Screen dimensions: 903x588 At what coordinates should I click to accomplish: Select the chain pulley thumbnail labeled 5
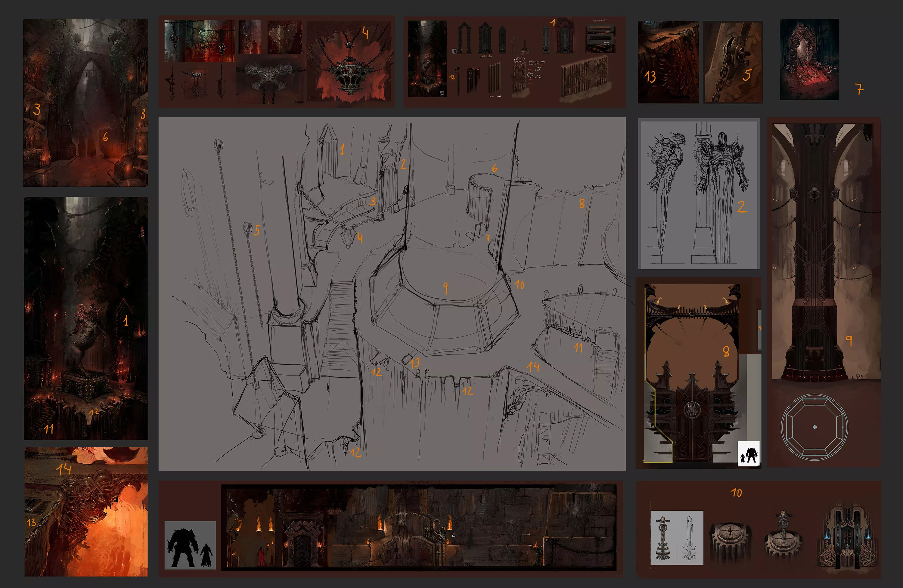(733, 62)
